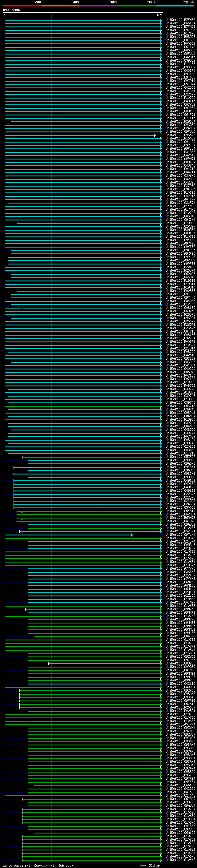Select hit label UniRef100_A1YMW8
Viewport: 197px width, 868px height.
(x=180, y=210)
